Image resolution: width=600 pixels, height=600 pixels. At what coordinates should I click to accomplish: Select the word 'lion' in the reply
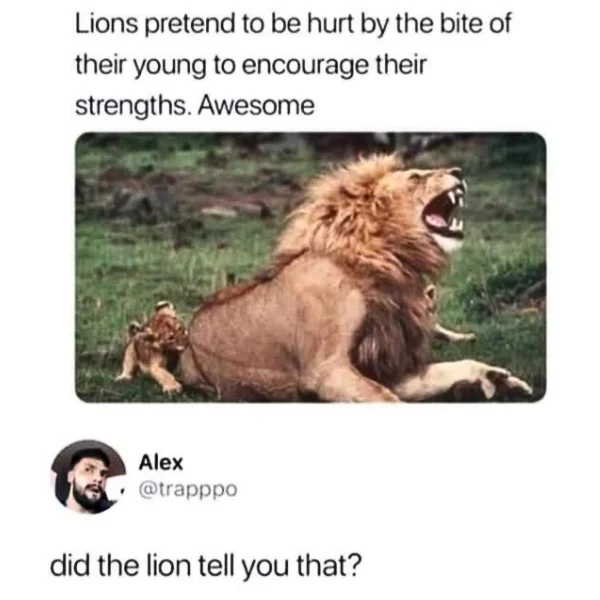tap(169, 566)
